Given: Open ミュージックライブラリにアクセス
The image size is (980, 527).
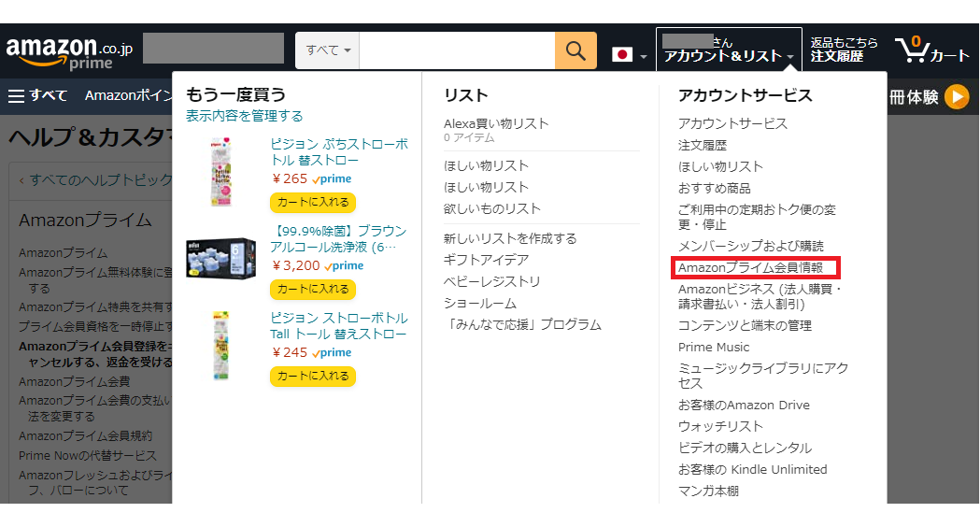Looking at the screenshot, I should coord(763,376).
